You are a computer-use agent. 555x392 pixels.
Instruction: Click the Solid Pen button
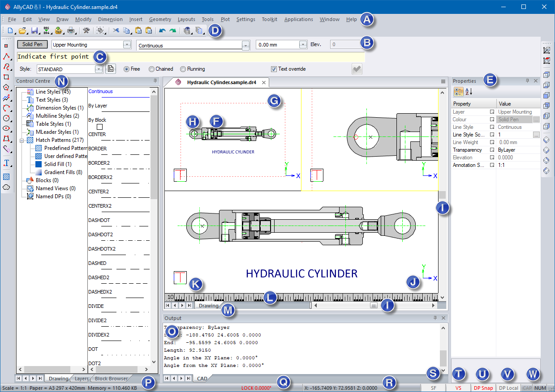click(x=33, y=44)
